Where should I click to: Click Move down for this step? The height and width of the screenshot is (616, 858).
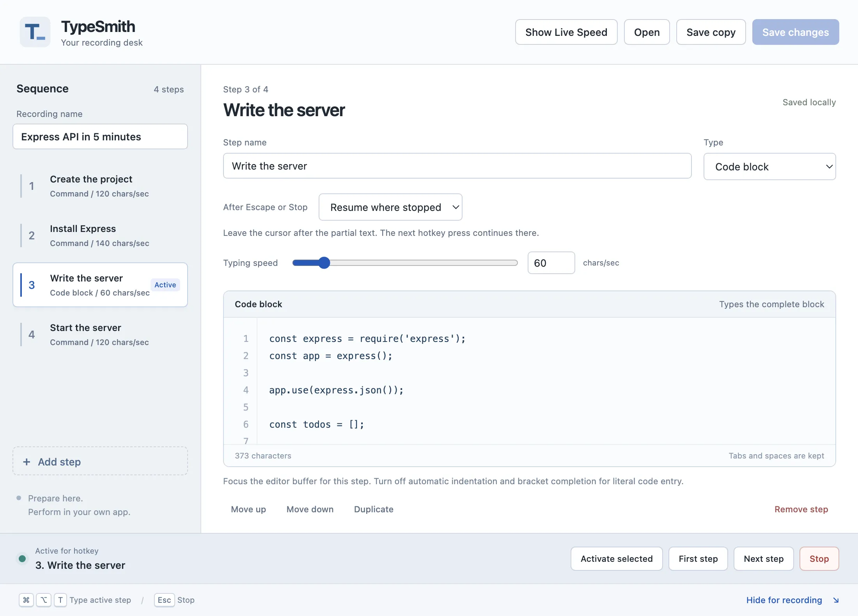tap(310, 509)
